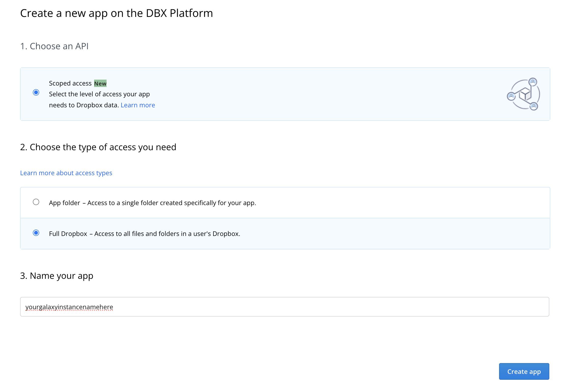
Task: Click the page title Create a new app
Action: tap(117, 13)
